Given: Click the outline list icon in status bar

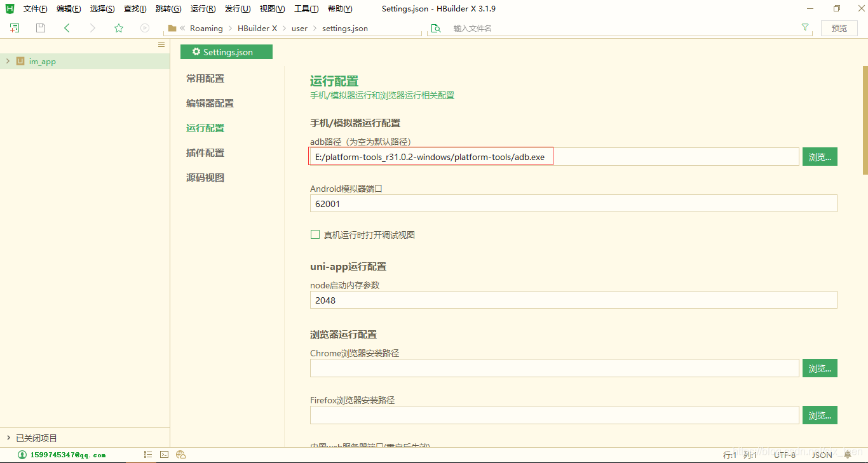Looking at the screenshot, I should (x=148, y=455).
